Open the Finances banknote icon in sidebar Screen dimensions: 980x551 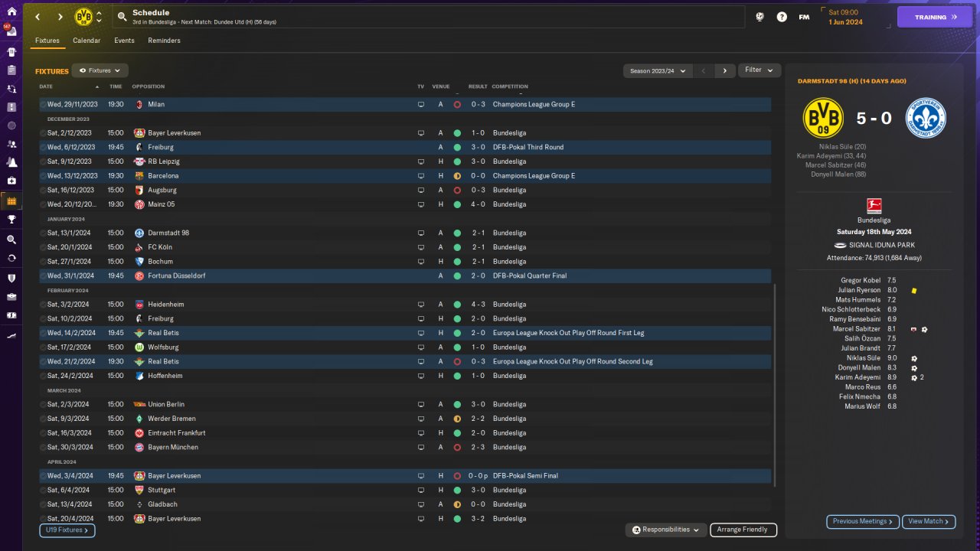pos(11,315)
